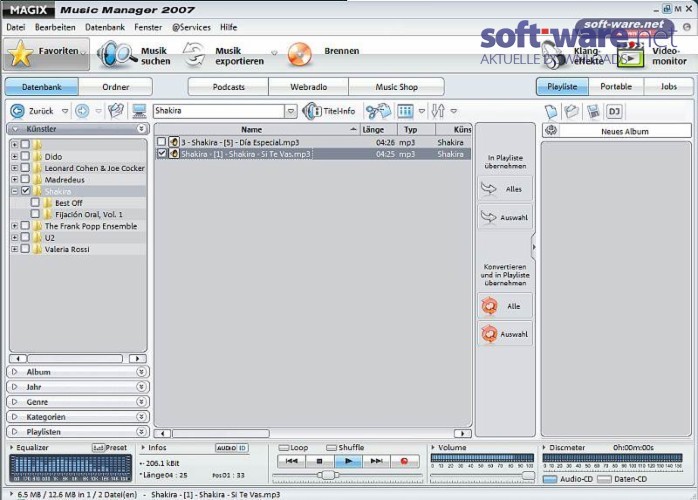
Task: Click open playlist folder icon
Action: pyautogui.click(x=572, y=111)
